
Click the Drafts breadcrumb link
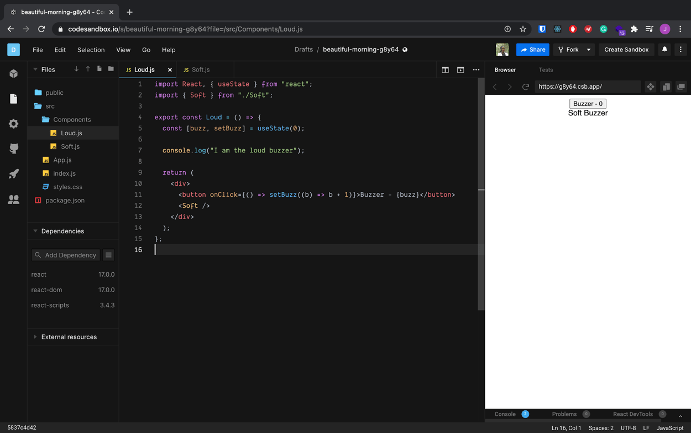(304, 49)
